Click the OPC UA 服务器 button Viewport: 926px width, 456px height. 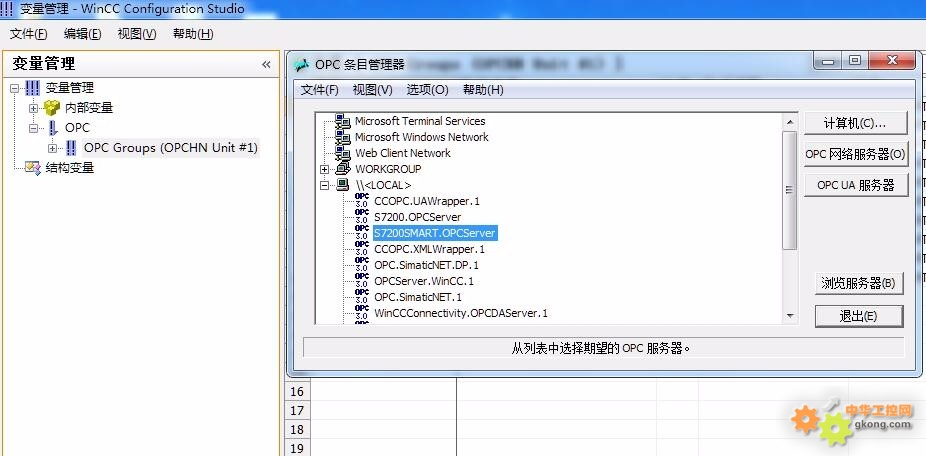[x=855, y=185]
